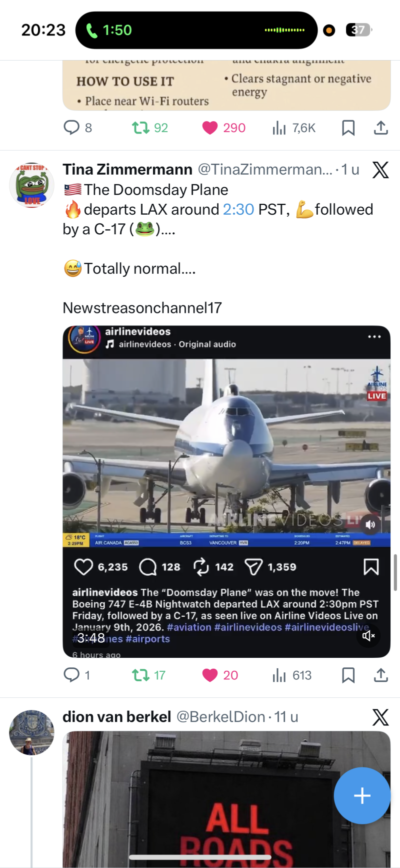Bookmark Tina Zimmermann's Doomsday Plane post

click(x=348, y=675)
